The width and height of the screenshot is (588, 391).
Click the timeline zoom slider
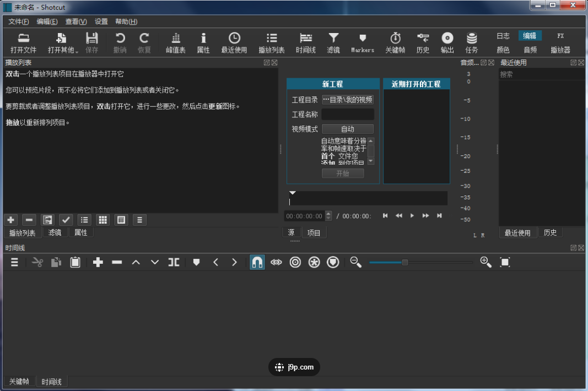click(421, 263)
